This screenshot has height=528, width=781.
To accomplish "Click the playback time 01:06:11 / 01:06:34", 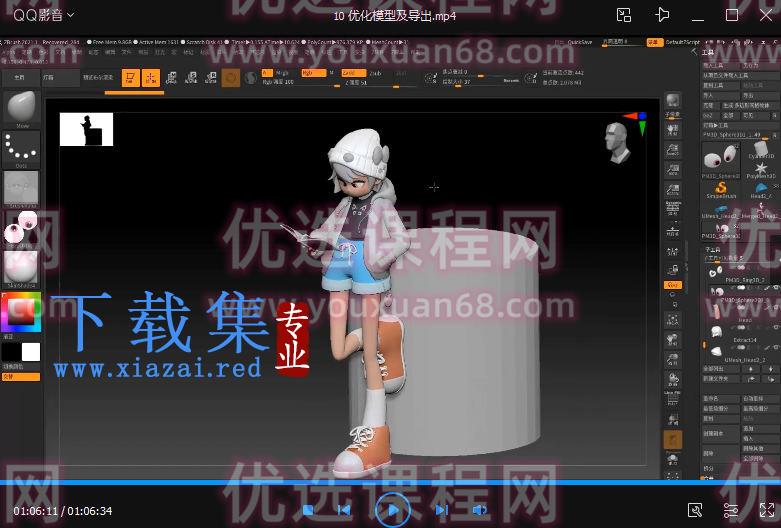I will click(x=63, y=511).
